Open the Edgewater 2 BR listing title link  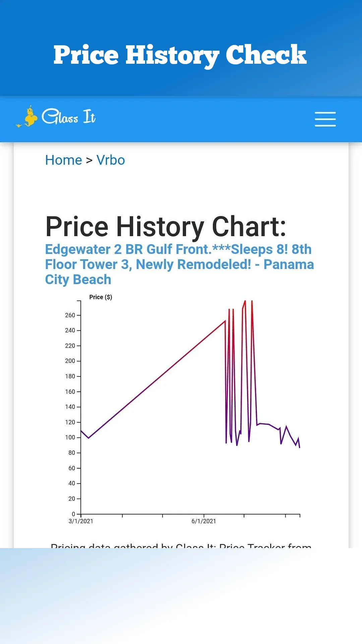(x=179, y=264)
